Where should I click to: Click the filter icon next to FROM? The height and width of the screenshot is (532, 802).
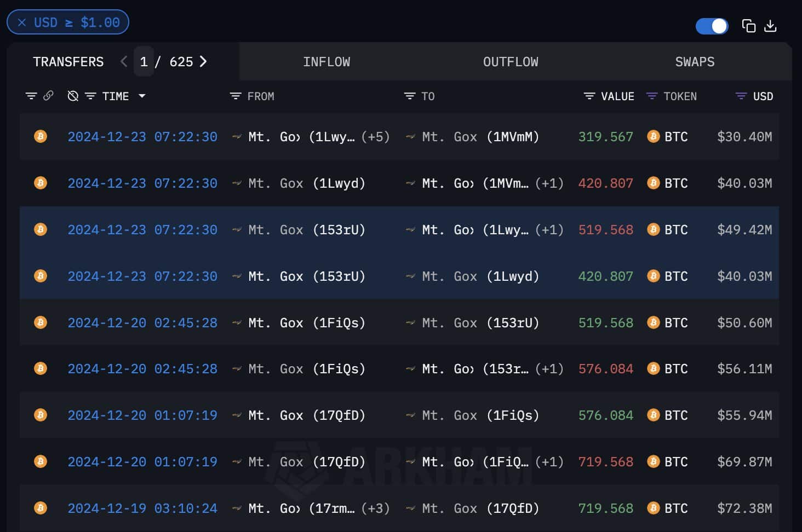click(236, 96)
